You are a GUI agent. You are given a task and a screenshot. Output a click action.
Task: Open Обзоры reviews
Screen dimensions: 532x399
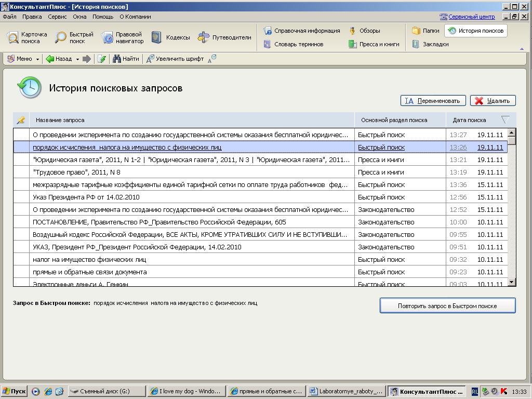(x=364, y=31)
